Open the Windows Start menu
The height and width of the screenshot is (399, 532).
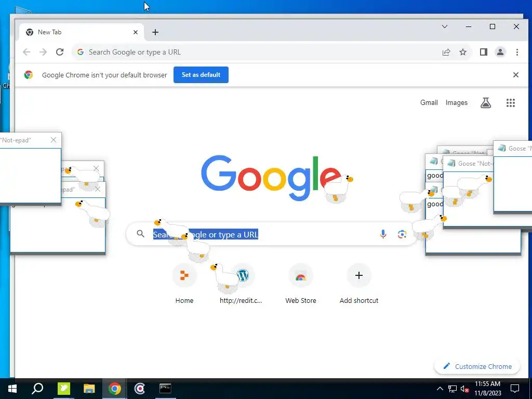click(x=12, y=389)
